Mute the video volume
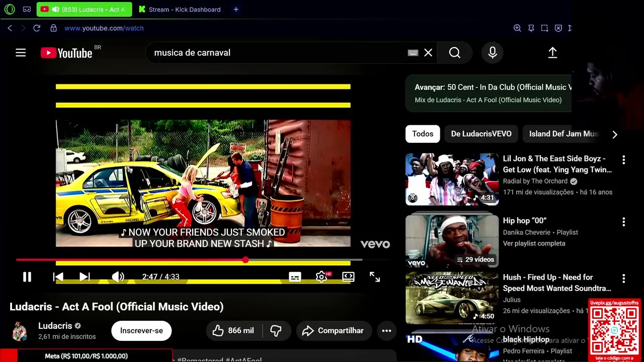This screenshot has height=362, width=644. [x=118, y=277]
